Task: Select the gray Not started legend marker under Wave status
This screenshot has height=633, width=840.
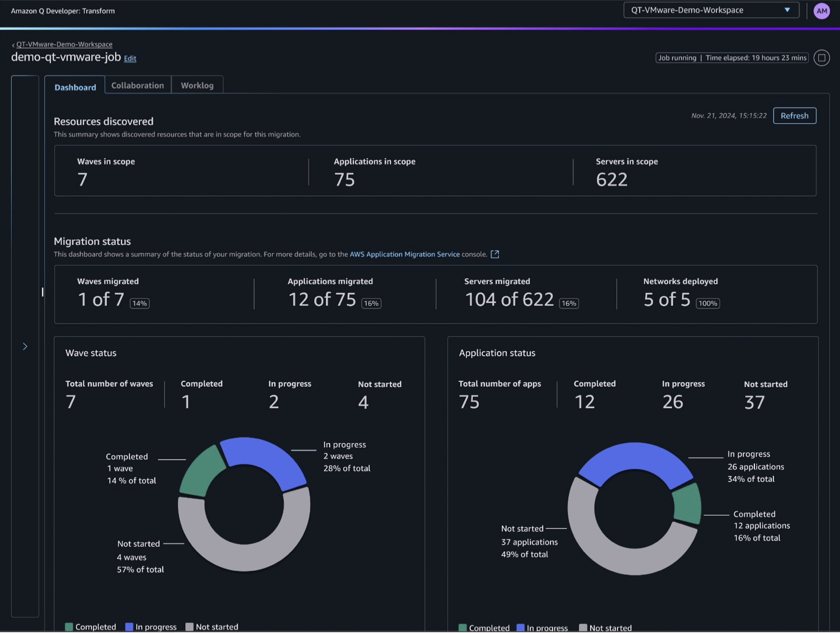Action: (190, 627)
